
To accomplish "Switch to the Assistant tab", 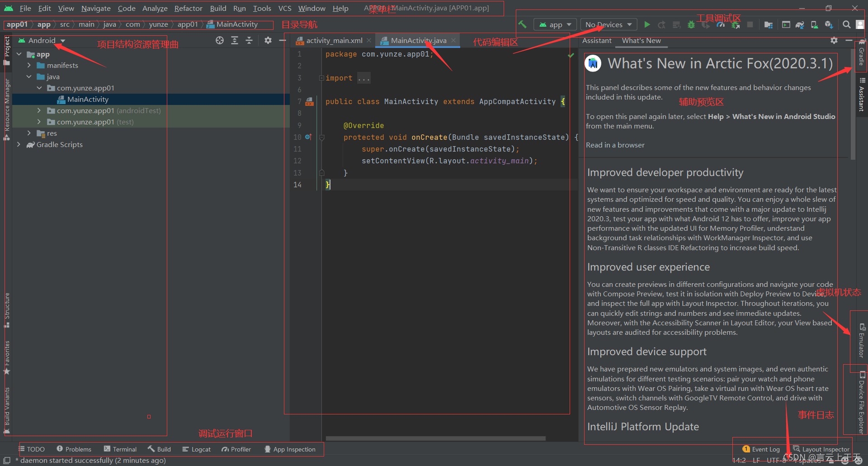I will pos(597,40).
